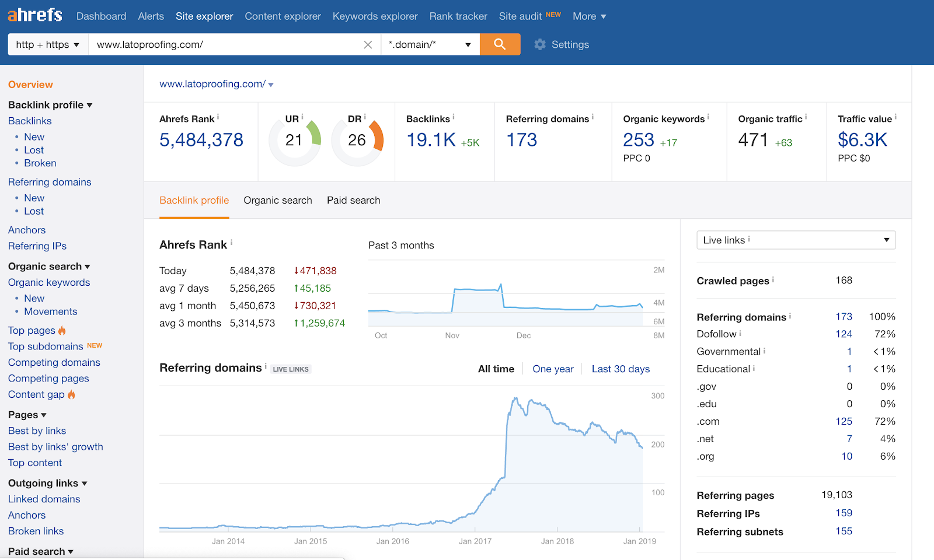Open Broken backlinks in the sidebar

[x=40, y=163]
